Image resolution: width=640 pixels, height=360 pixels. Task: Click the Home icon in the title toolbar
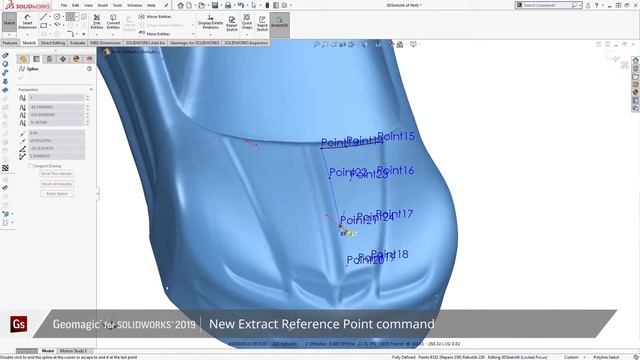[180, 5]
